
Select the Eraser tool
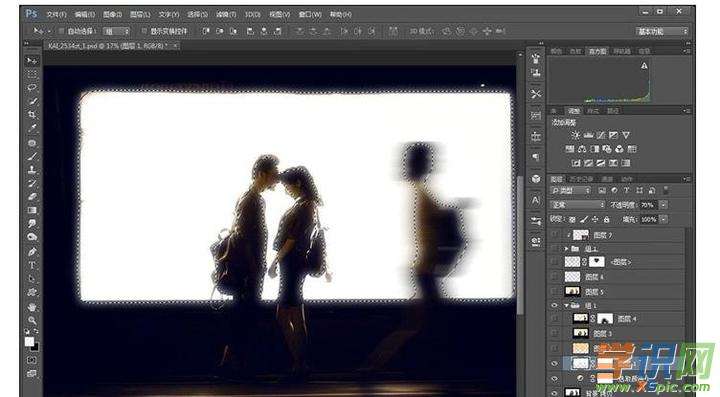tap(32, 196)
